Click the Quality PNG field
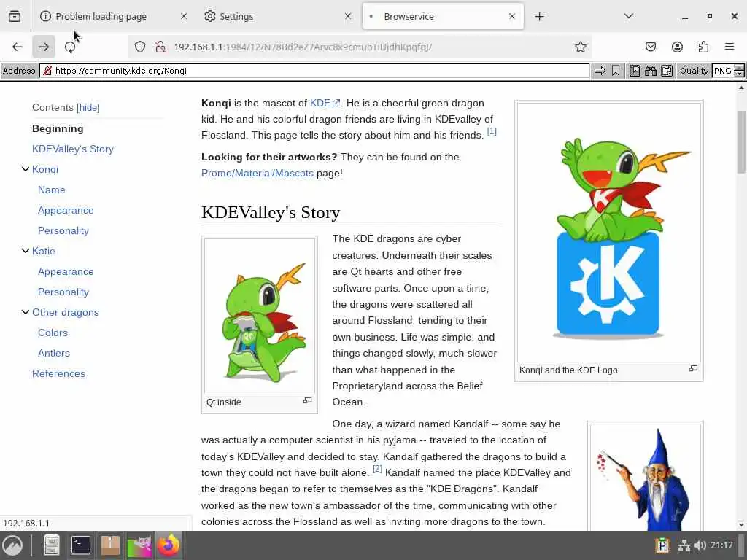 pyautogui.click(x=723, y=71)
